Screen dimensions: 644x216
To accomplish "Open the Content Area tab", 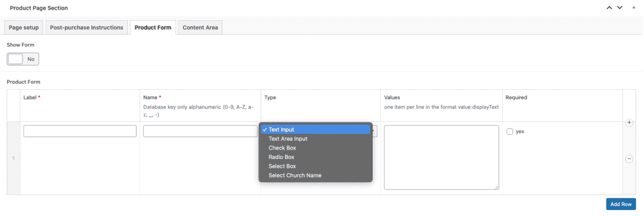I will tap(200, 27).
